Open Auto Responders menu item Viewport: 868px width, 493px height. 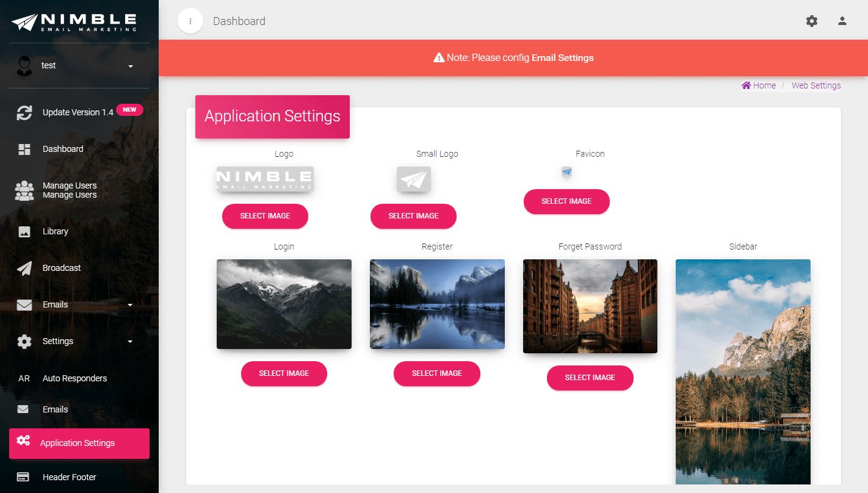pyautogui.click(x=74, y=378)
